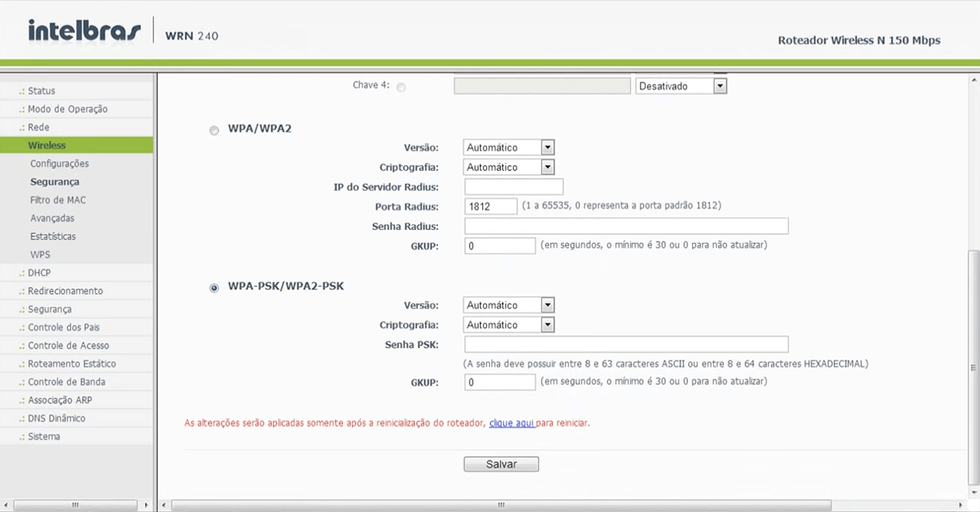Expand the WPA/WPA2 Versão dropdown
Viewport: 980px width, 512px height.
click(509, 147)
